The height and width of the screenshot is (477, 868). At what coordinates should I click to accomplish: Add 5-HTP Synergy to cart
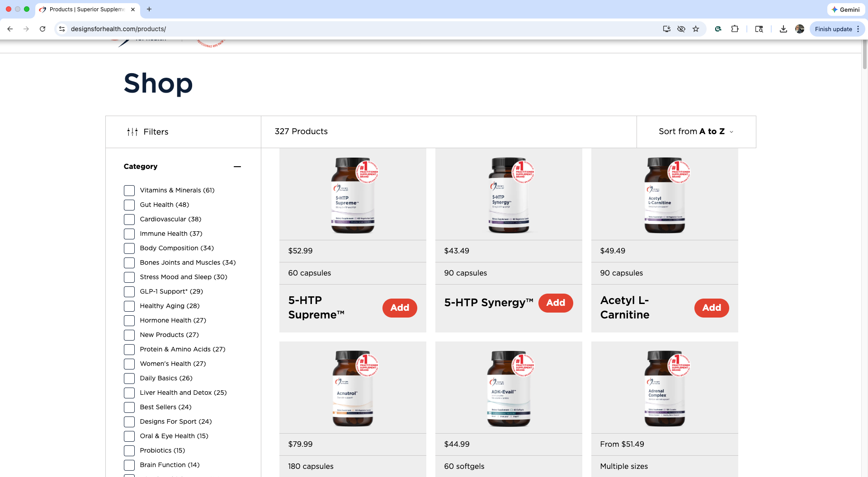556,303
